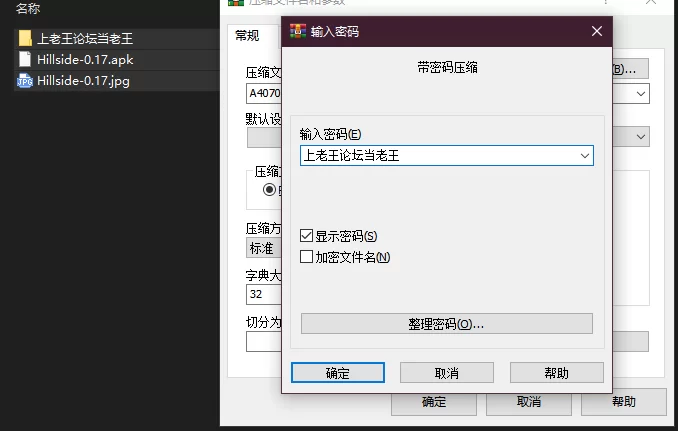Click 取消 in the 输入密码 dialog
The width and height of the screenshot is (678, 431).
coord(447,373)
